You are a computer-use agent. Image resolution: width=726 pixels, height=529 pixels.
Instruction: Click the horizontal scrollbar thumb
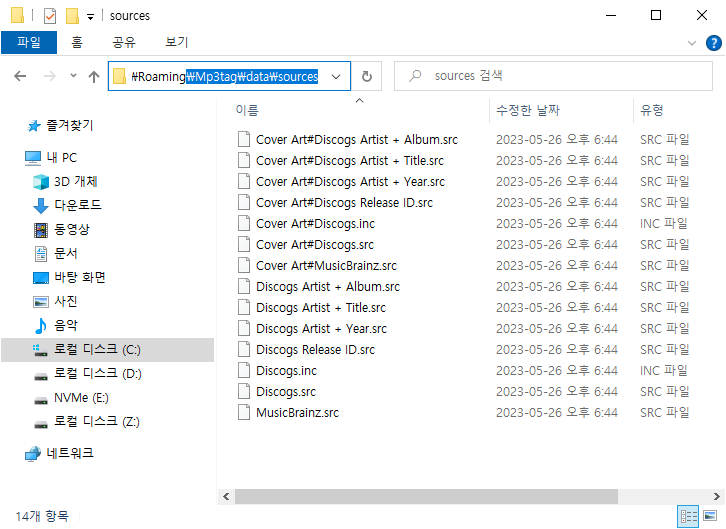(426, 497)
